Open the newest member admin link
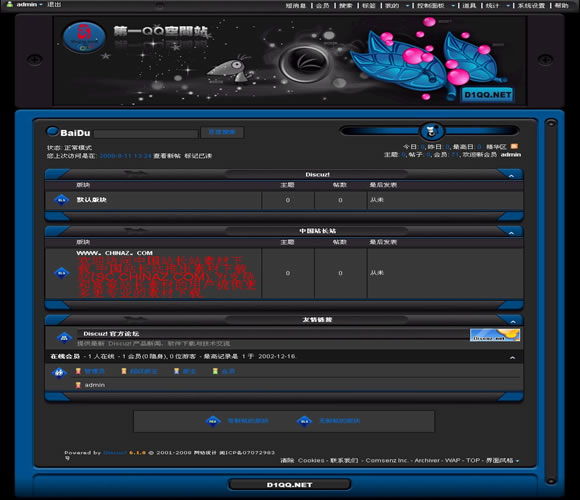Viewport: 580px width, 500px height. 510,155
